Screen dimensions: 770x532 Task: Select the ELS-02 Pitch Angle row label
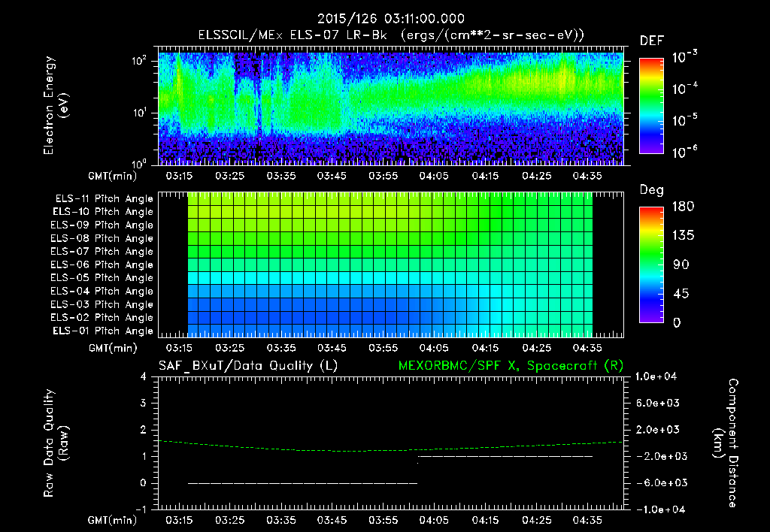(x=102, y=318)
